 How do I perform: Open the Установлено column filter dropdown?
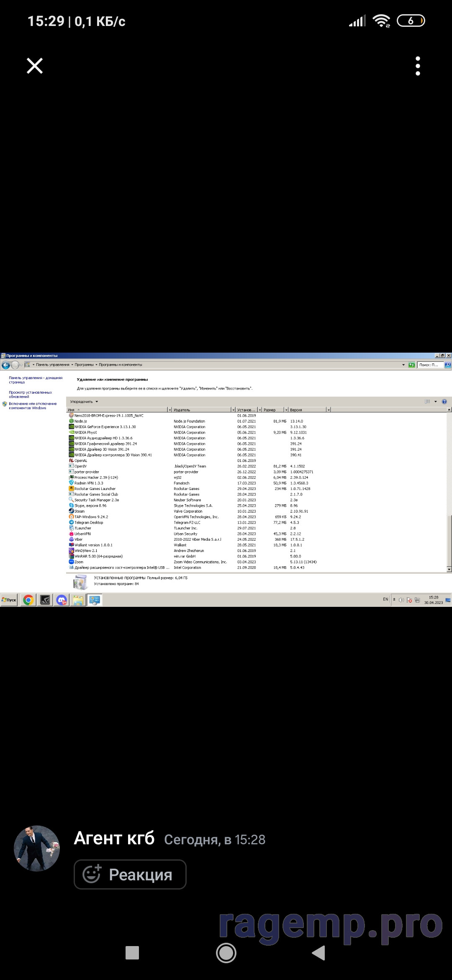point(259,410)
